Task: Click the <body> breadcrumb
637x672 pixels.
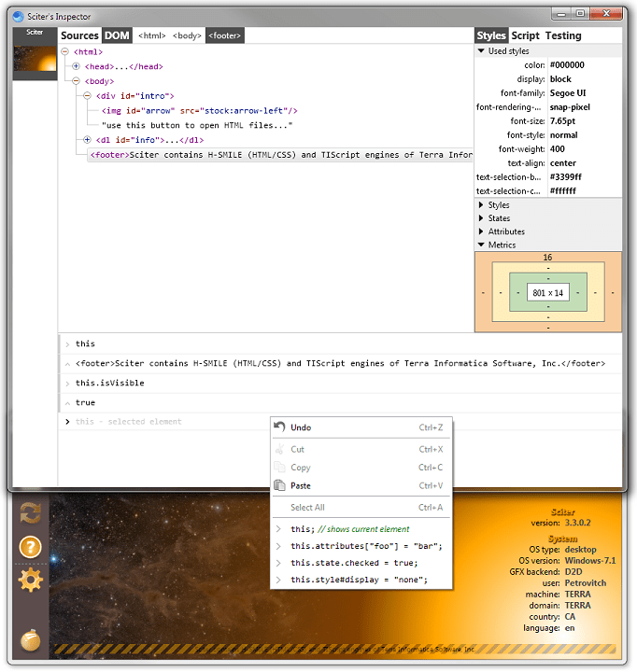Action: click(x=187, y=35)
